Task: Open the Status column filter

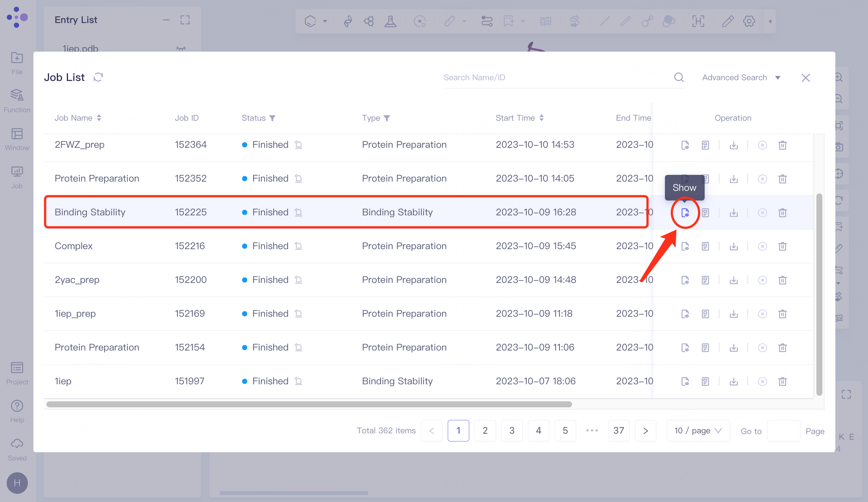Action: pyautogui.click(x=273, y=118)
